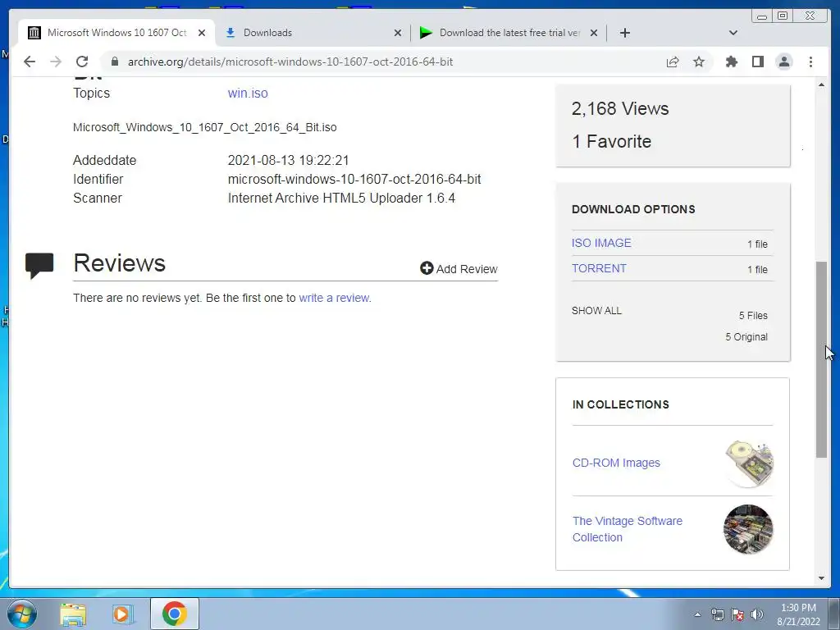840x630 pixels.
Task: Select the Internet Archive HTML5 Uploader 1.6.4 text
Action: [x=341, y=198]
